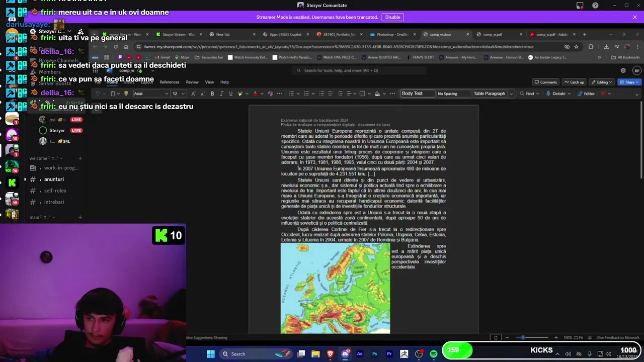Open the TRAVIS SCOTT bookmark
The image size is (644, 362).
pos(420,57)
